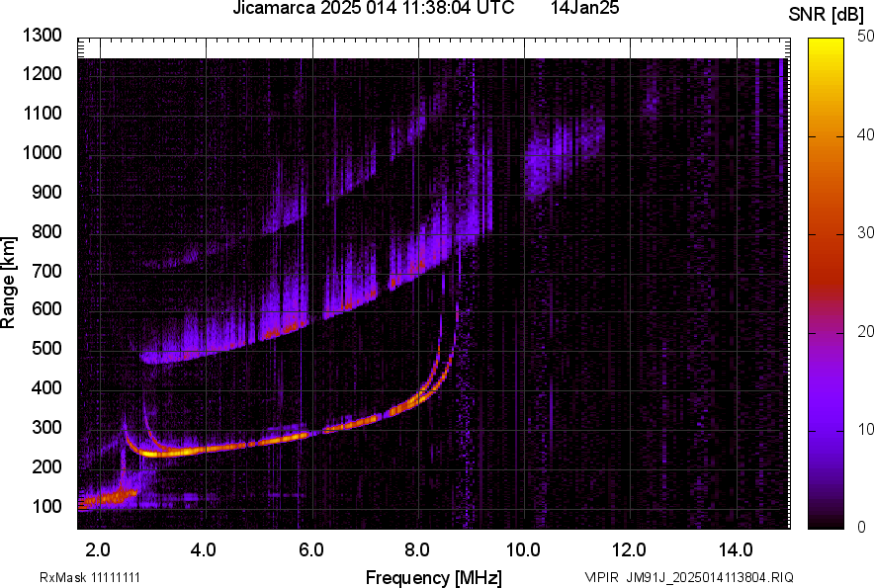Click range tick label '1300'
Image resolution: width=874 pixels, height=588 pixels.
[42, 36]
